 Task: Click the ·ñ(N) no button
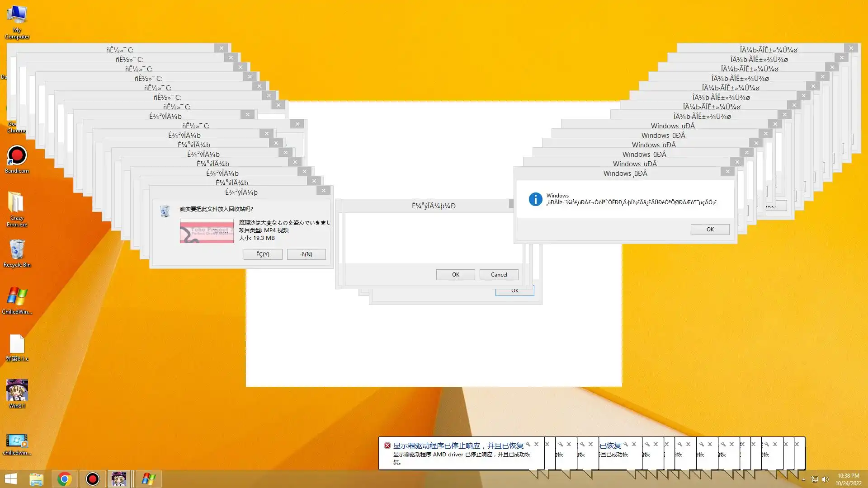click(306, 254)
